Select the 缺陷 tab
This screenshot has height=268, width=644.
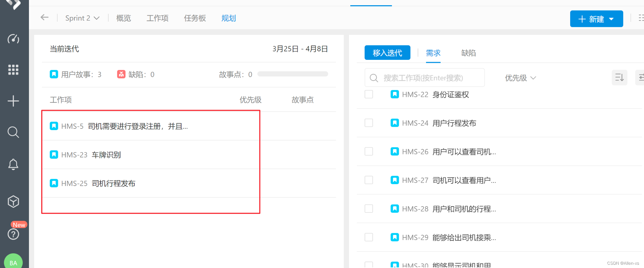point(468,53)
